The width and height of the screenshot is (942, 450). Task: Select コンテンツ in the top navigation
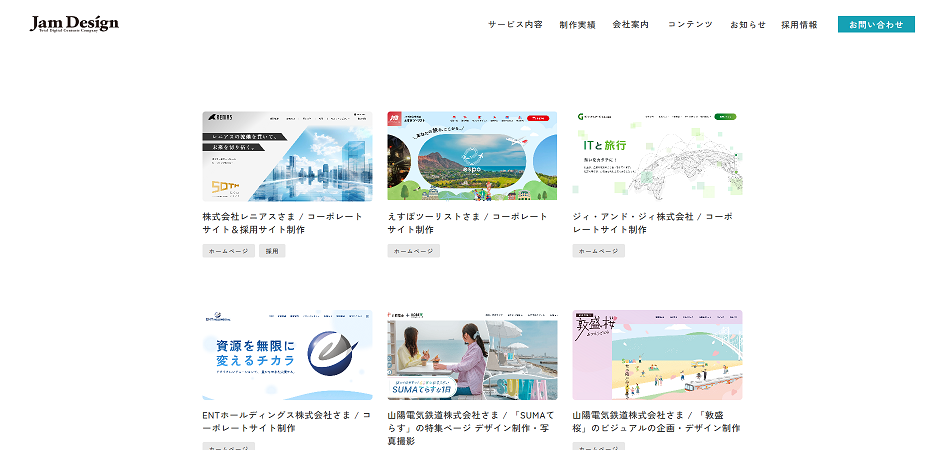pyautogui.click(x=690, y=24)
